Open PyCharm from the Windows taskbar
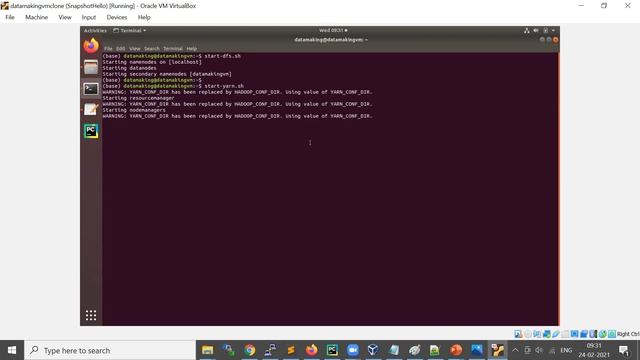Screen dimensions: 640x360 pos(332,350)
